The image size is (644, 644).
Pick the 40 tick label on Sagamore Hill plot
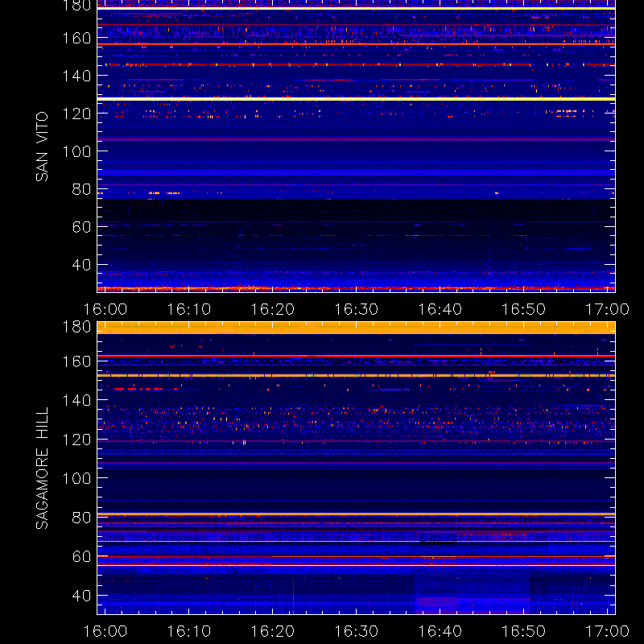[x=81, y=595]
